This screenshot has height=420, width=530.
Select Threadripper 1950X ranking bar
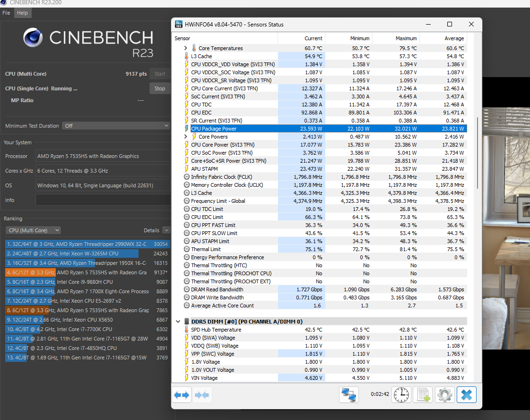pyautogui.click(x=87, y=263)
